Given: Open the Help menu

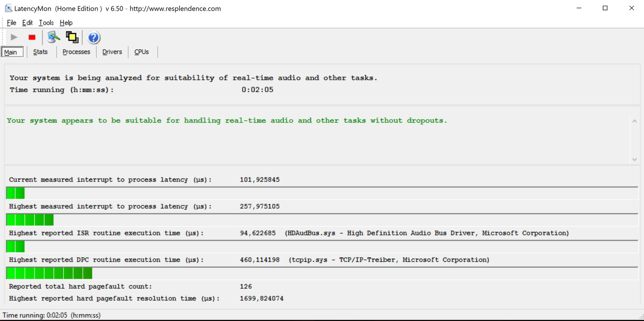Looking at the screenshot, I should [66, 23].
